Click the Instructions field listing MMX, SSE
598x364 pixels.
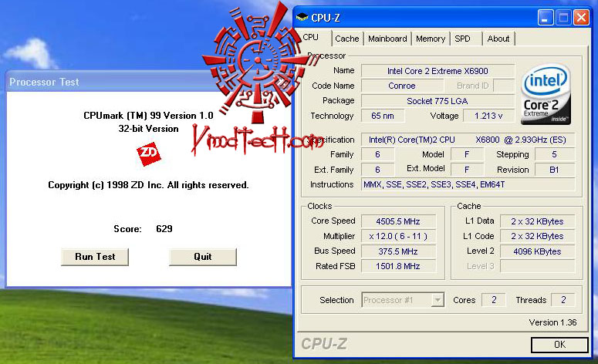(468, 184)
